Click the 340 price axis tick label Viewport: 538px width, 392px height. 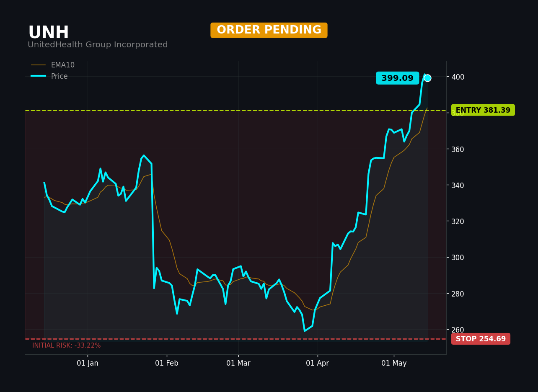[x=458, y=185]
